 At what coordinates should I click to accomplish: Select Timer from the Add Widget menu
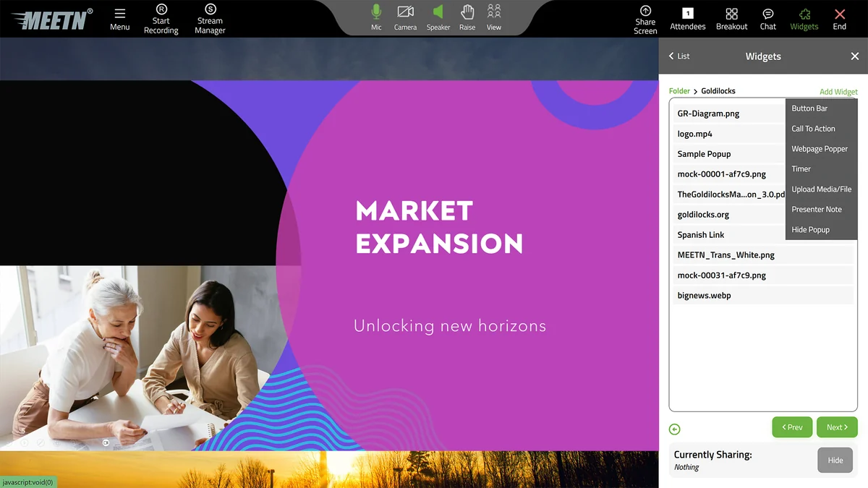coord(801,168)
